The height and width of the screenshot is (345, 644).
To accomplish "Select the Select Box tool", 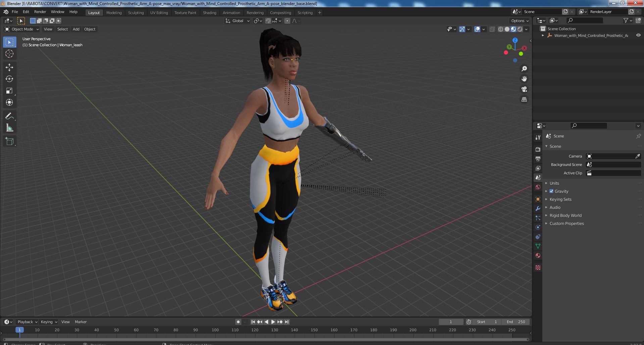I will coord(9,42).
